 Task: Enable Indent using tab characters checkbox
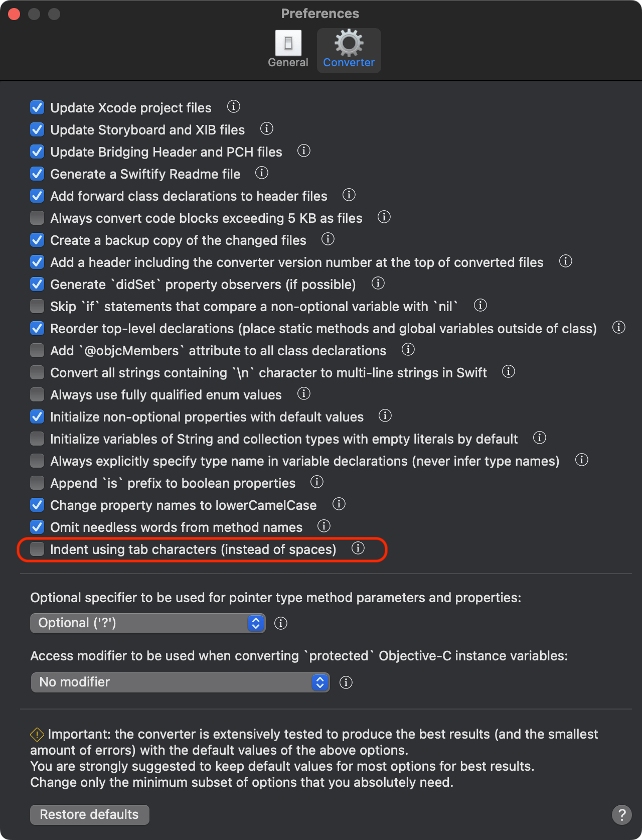point(37,549)
